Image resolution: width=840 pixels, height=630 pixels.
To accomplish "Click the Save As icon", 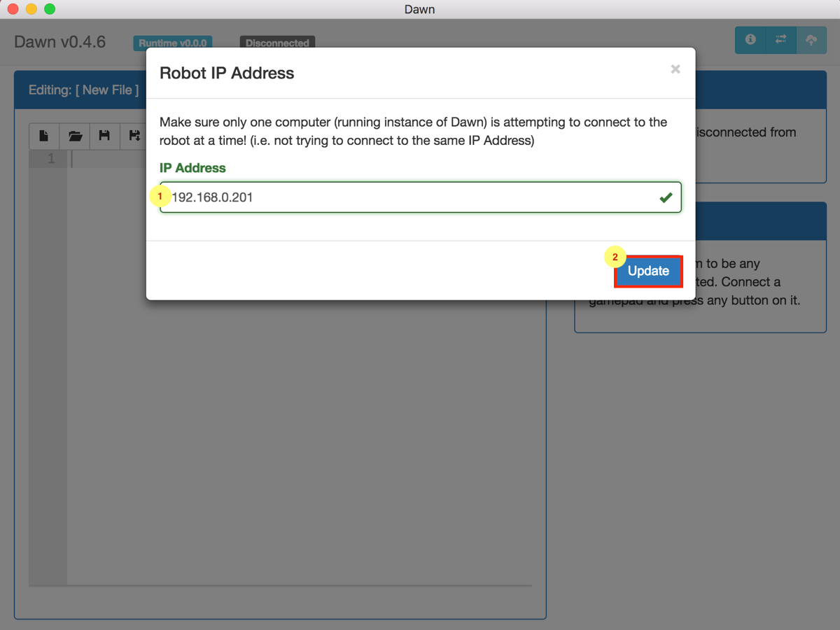I will click(134, 136).
